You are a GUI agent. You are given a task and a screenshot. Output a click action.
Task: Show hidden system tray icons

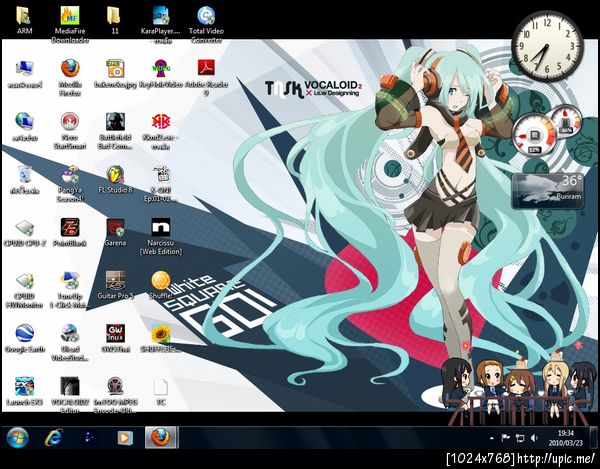pyautogui.click(x=492, y=438)
